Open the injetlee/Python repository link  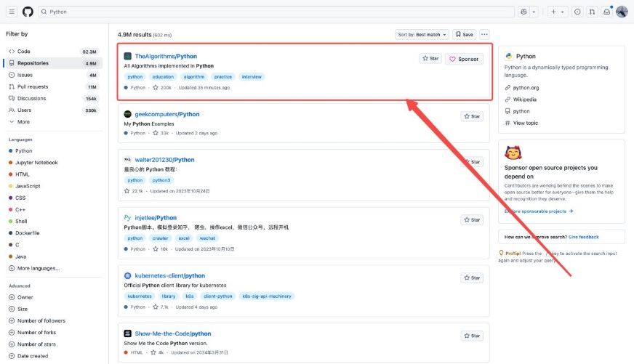coord(156,217)
